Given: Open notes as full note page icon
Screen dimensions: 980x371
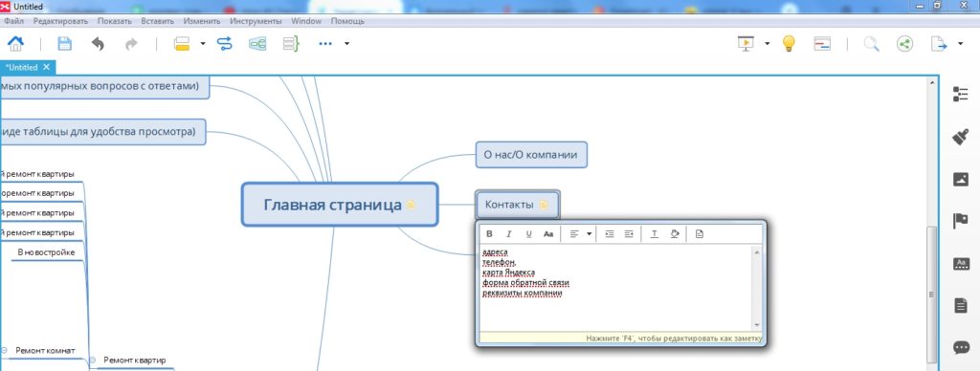Looking at the screenshot, I should (700, 233).
